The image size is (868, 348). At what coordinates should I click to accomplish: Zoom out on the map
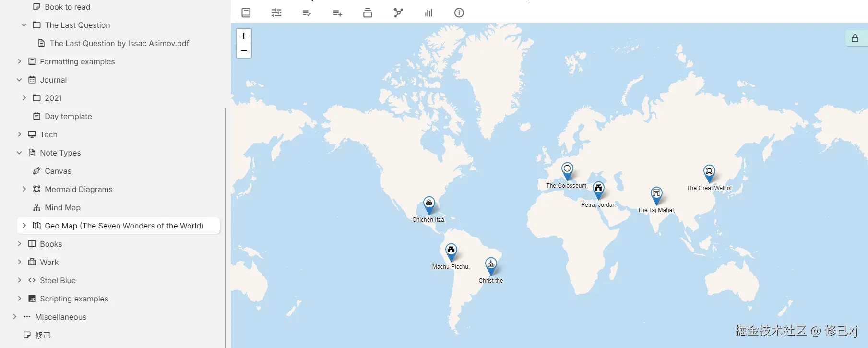tap(244, 50)
